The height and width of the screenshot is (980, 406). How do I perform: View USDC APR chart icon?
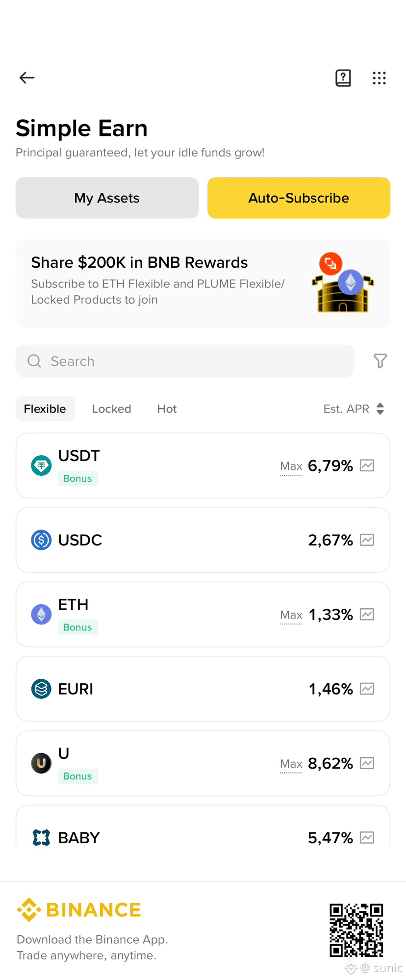click(x=367, y=540)
